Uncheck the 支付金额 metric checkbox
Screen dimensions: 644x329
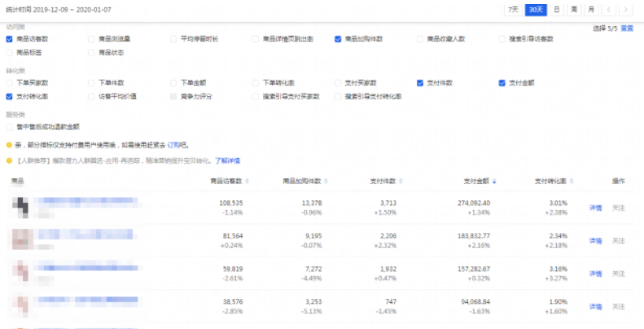[502, 82]
